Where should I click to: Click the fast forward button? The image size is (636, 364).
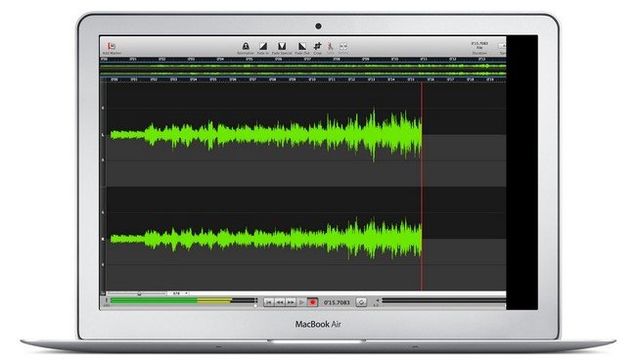point(291,302)
